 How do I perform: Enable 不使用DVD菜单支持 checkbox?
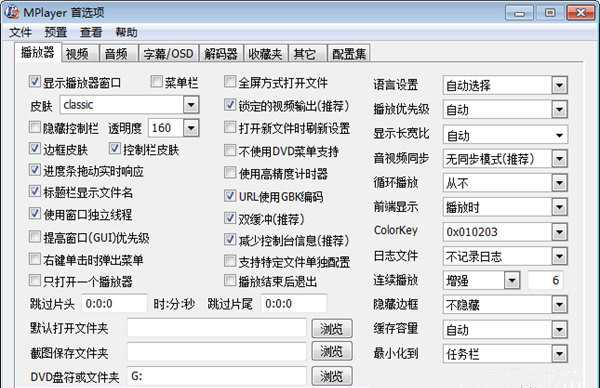click(x=230, y=150)
